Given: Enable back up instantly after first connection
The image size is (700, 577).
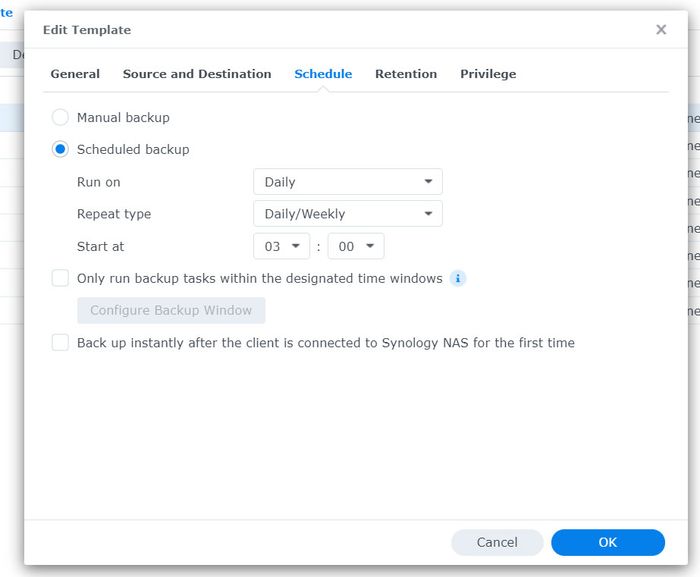Looking at the screenshot, I should (60, 343).
